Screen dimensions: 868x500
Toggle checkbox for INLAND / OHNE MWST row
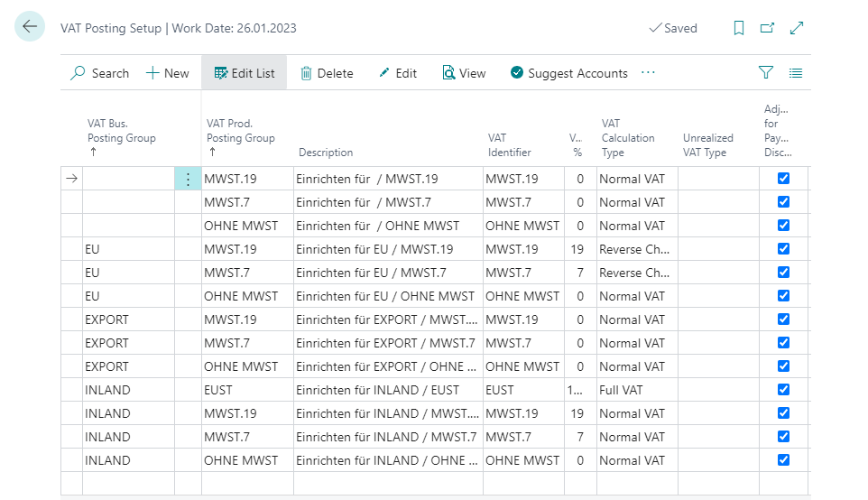pyautogui.click(x=783, y=459)
